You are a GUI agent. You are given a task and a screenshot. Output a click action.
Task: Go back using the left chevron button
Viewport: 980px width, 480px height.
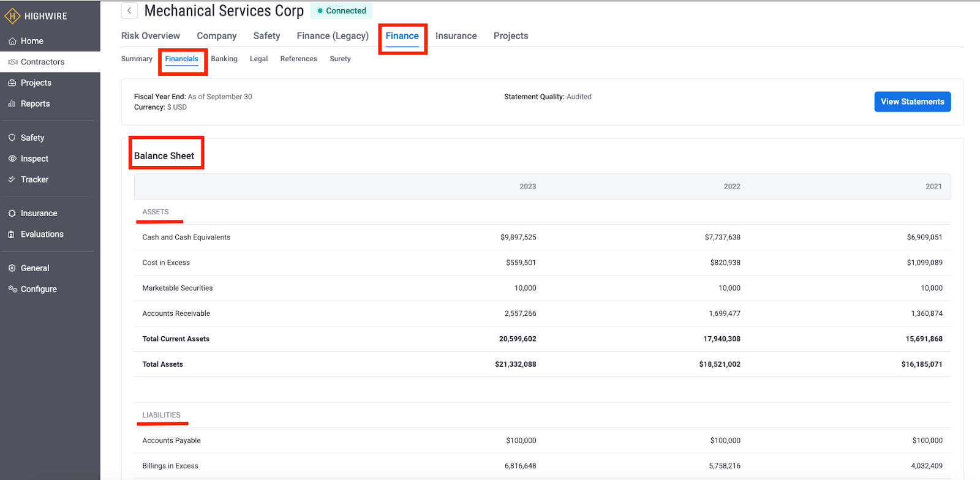pyautogui.click(x=129, y=11)
